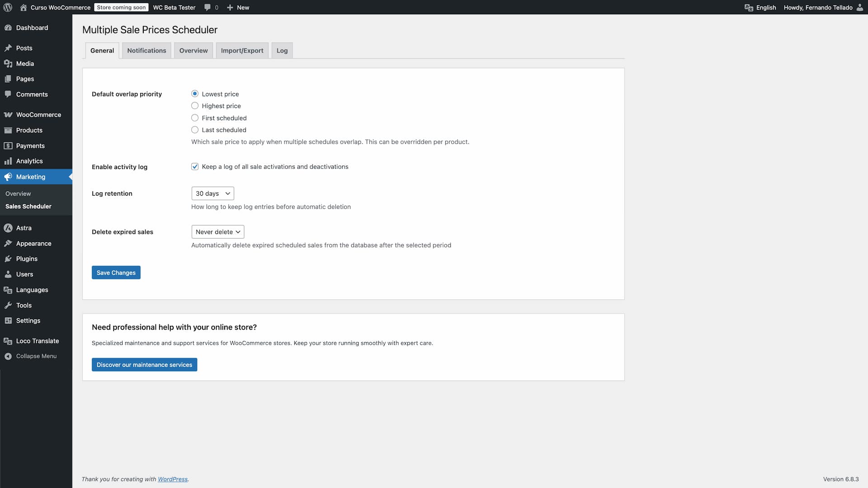Expand the New menu in admin bar
868x488 pixels.
(238, 7)
